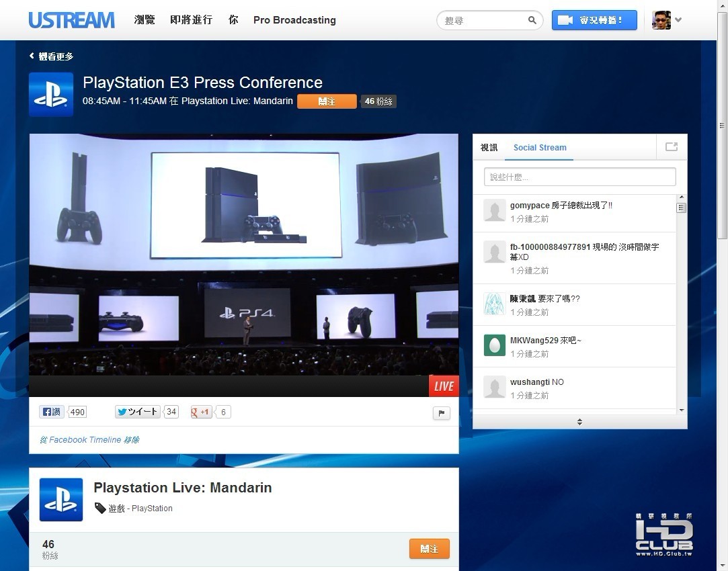The height and width of the screenshot is (571, 728).
Task: Click chat scrollbar up arrow
Action: click(x=681, y=197)
